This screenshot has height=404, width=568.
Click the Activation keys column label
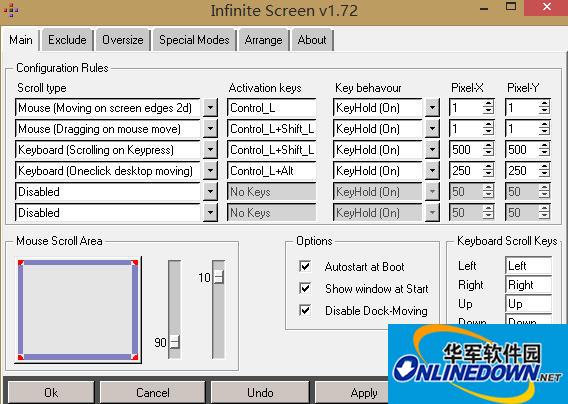point(265,88)
